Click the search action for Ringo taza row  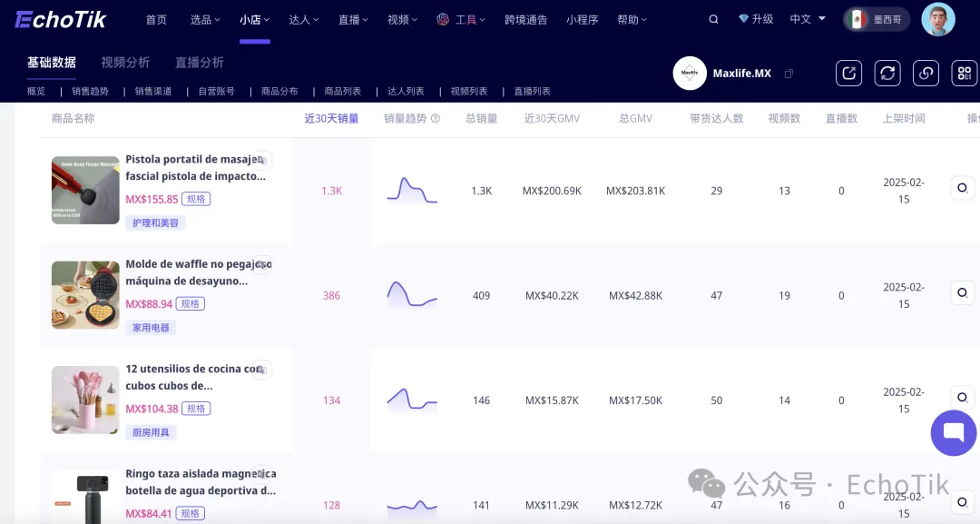[963, 502]
